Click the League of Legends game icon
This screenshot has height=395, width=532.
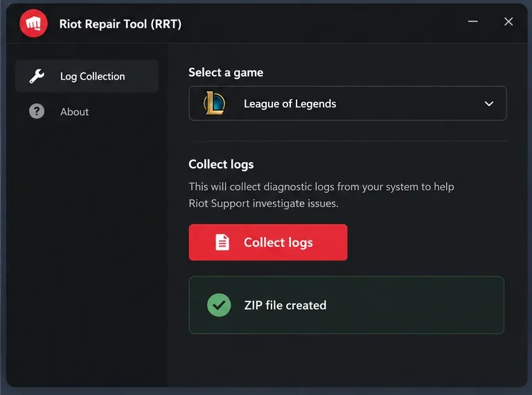(214, 103)
